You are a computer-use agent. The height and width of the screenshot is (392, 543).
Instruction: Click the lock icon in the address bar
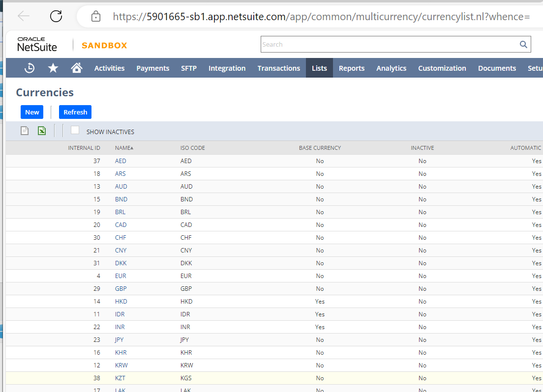pos(96,16)
